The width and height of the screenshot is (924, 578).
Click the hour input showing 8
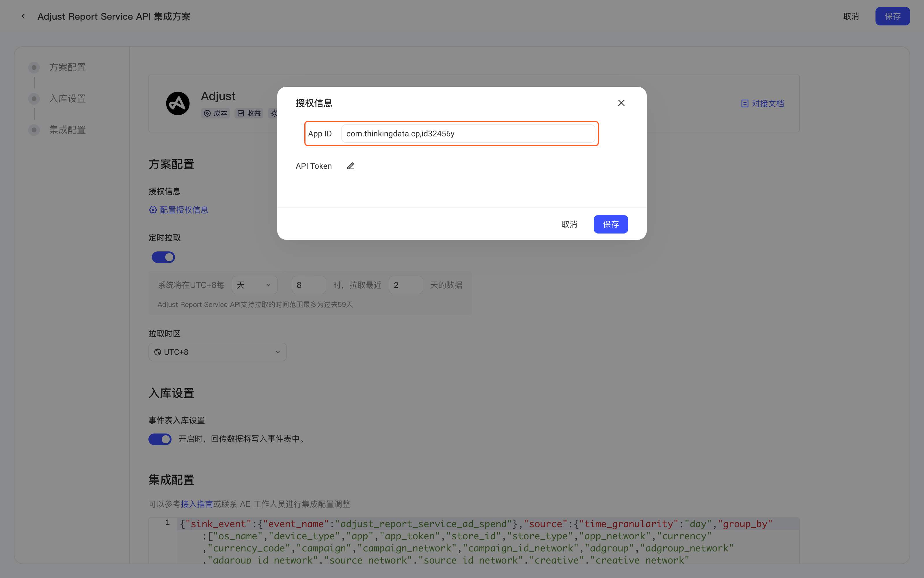[x=308, y=285]
